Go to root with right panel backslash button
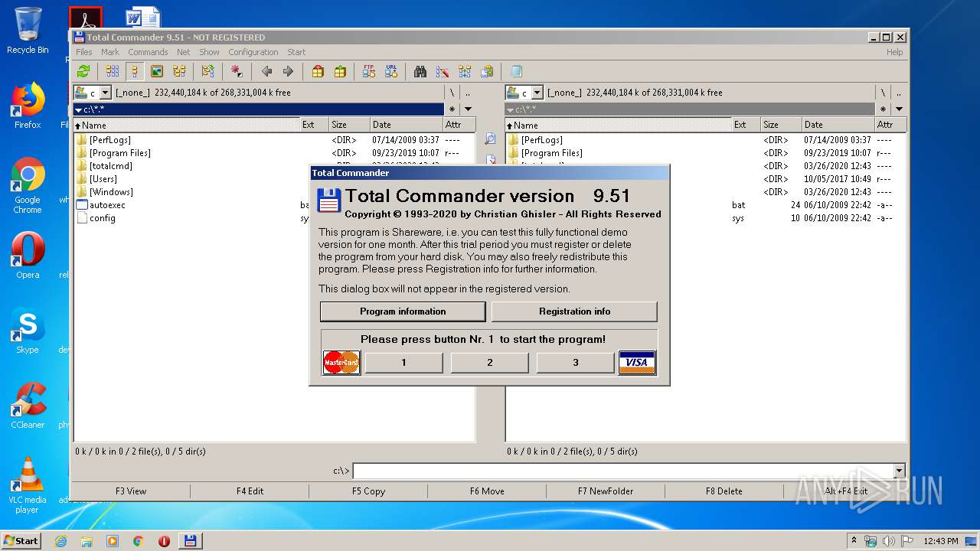 pyautogui.click(x=884, y=93)
